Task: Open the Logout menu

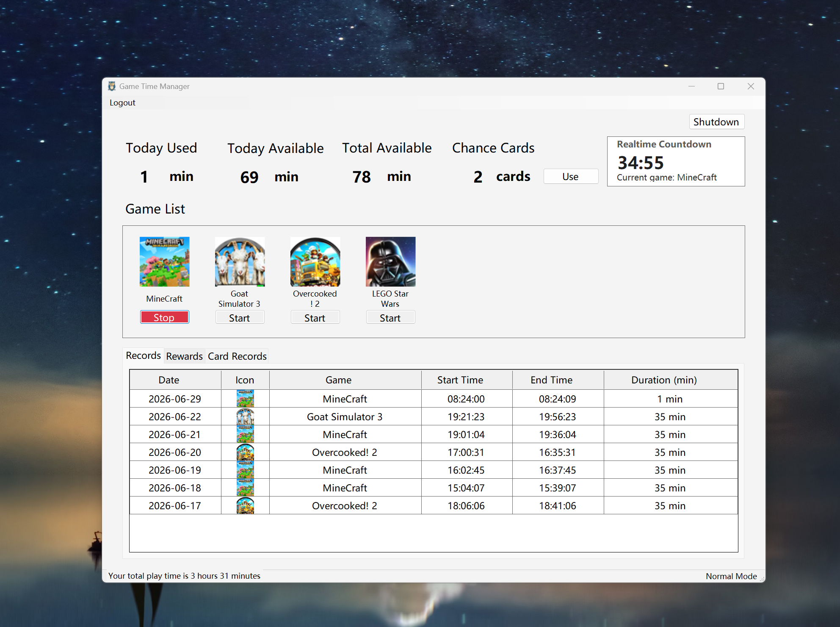Action: click(122, 103)
